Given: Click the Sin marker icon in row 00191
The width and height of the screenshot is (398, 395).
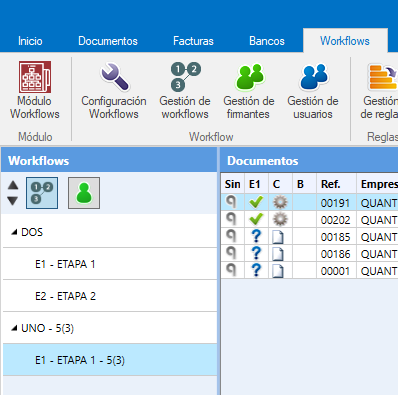Looking at the screenshot, I should click(231, 202).
